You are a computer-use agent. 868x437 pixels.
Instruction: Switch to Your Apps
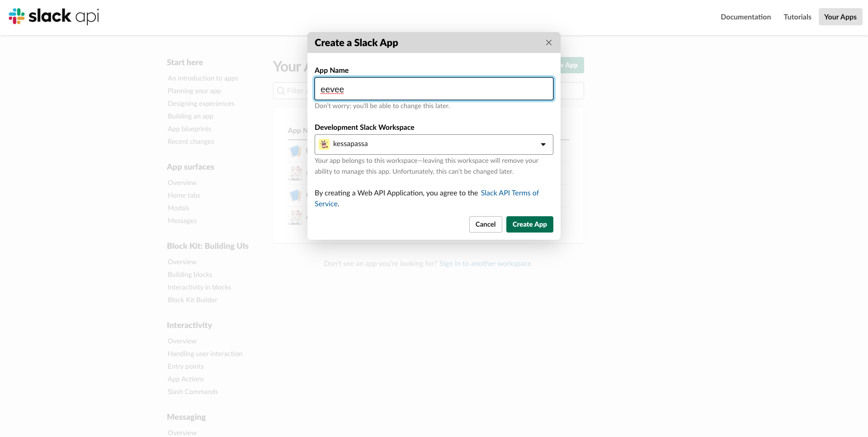(840, 17)
